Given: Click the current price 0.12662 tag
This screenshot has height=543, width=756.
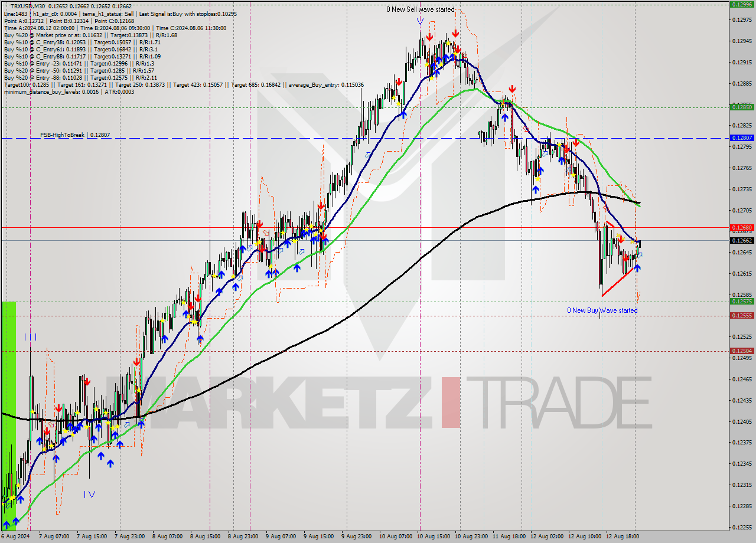Looking at the screenshot, I should pos(742,240).
